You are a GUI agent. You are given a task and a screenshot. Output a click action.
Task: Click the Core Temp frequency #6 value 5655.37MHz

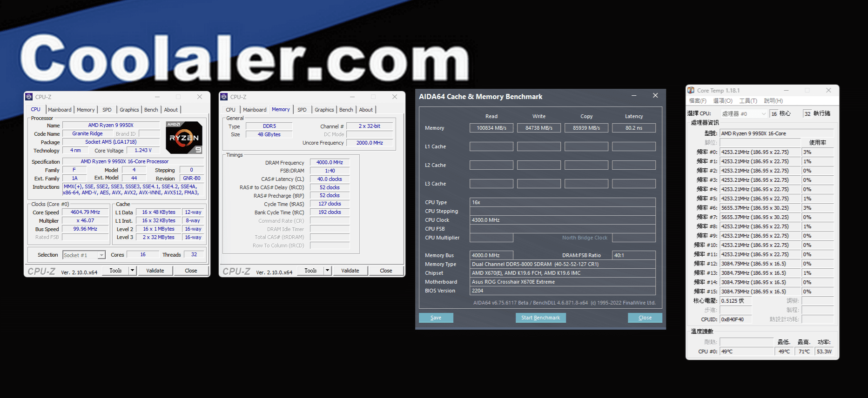[x=760, y=208]
